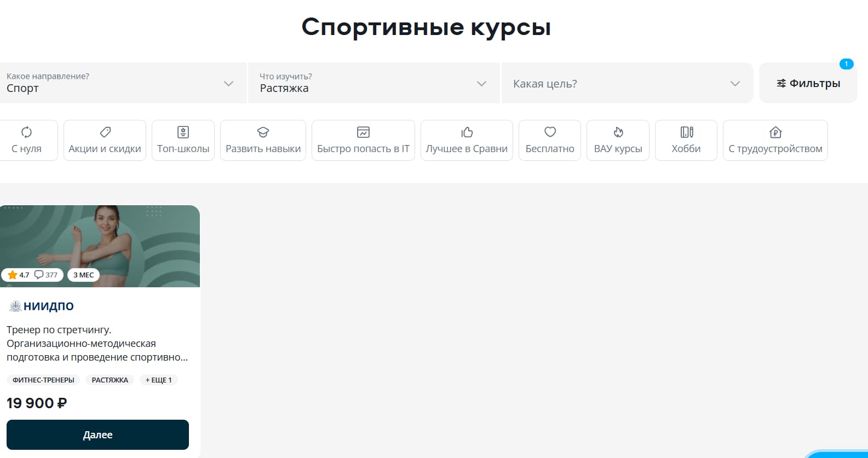View the 377 reviews comment icon
Image resolution: width=868 pixels, height=458 pixels.
tap(46, 275)
